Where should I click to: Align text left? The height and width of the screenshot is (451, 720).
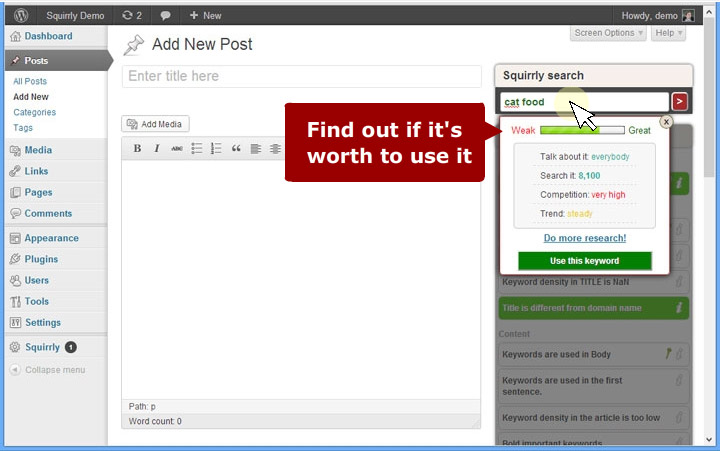tap(256, 148)
